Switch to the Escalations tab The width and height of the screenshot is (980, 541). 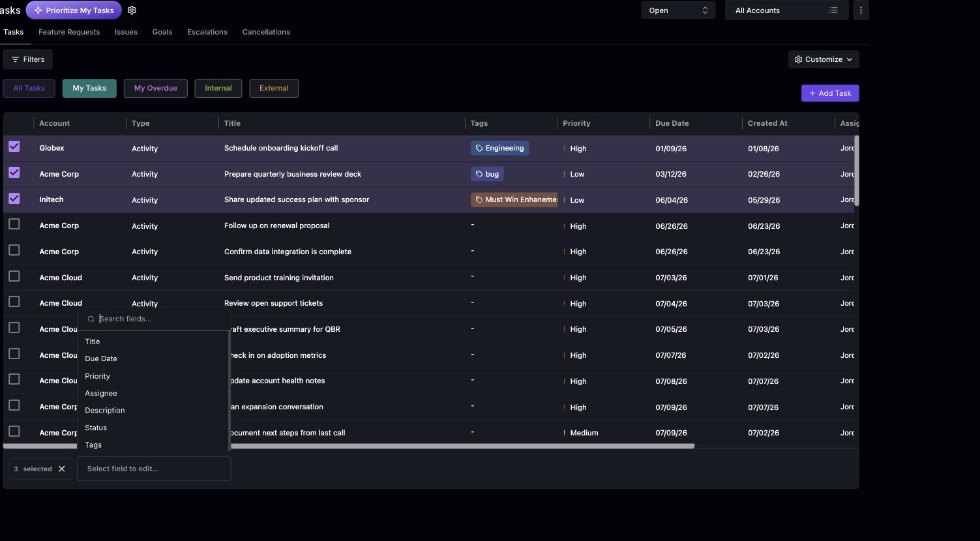tap(207, 32)
